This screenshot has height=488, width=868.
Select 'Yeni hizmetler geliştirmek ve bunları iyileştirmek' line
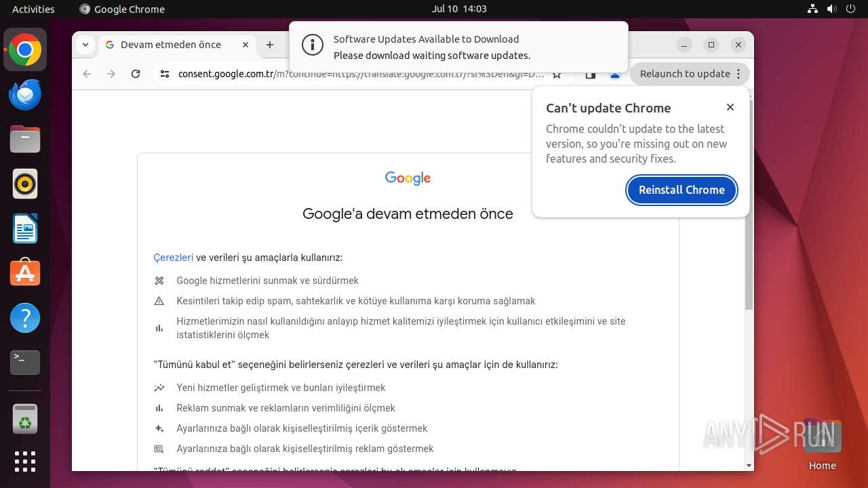281,388
